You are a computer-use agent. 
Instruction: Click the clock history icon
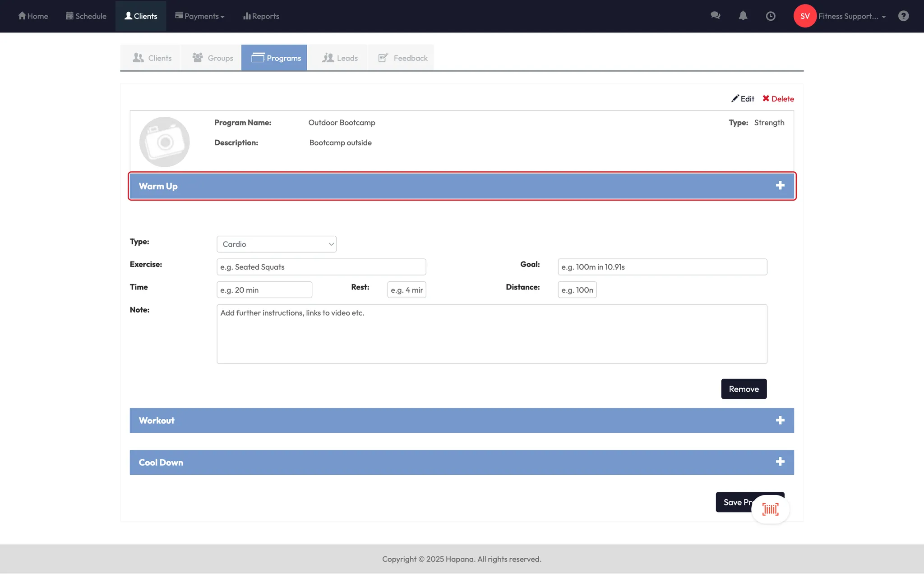tap(771, 16)
